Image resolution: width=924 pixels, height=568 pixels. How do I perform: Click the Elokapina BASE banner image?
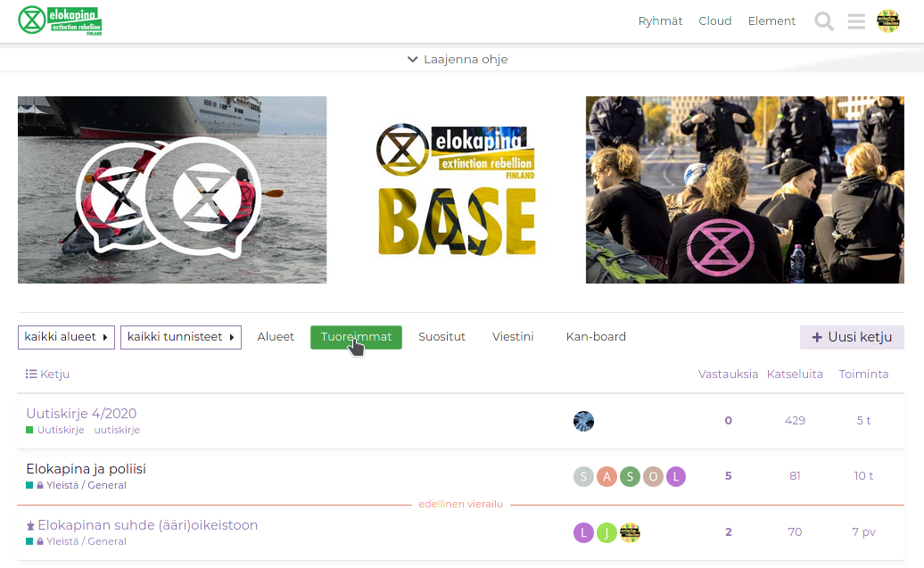pyautogui.click(x=456, y=190)
